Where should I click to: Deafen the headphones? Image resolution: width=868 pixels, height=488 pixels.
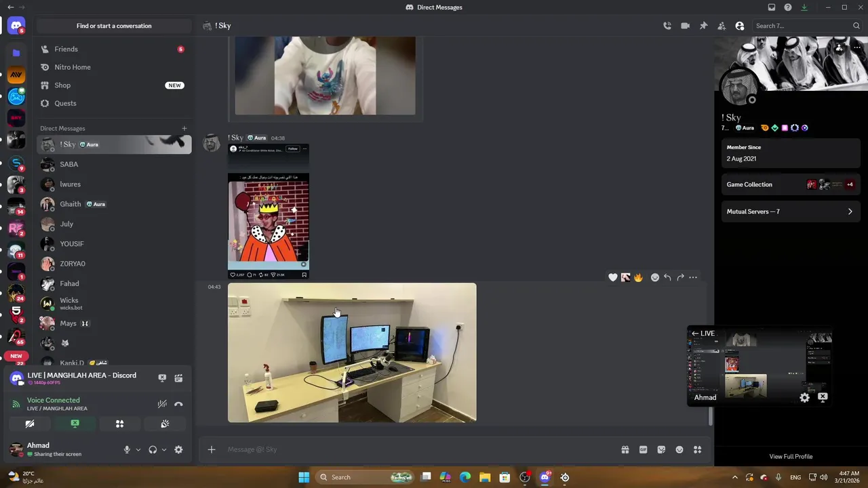click(x=153, y=449)
